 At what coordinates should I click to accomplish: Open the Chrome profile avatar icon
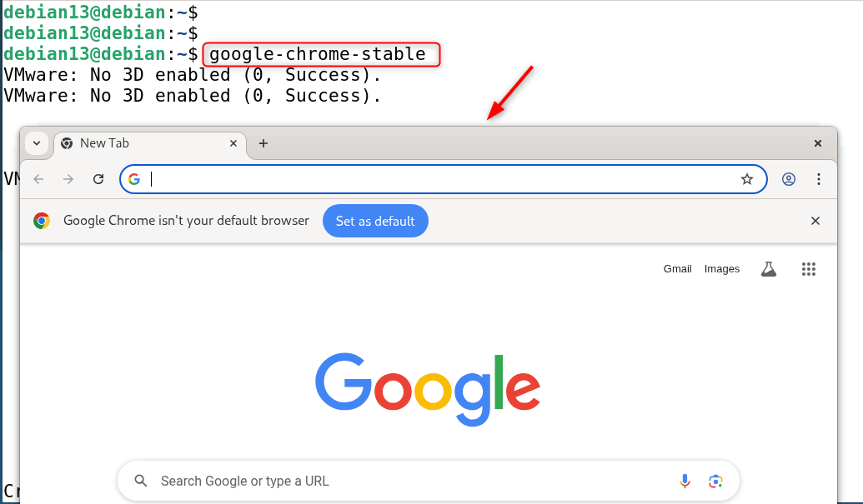[789, 179]
